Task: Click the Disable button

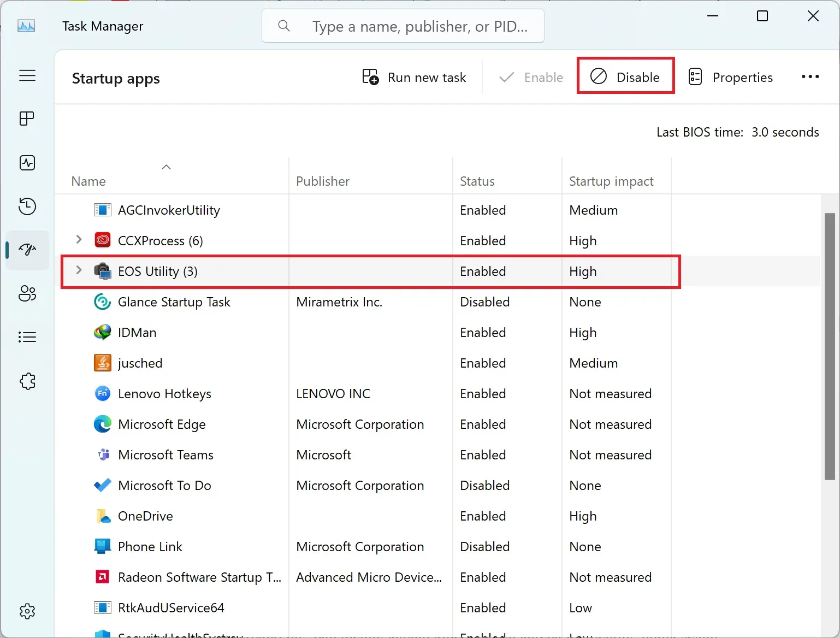Action: [626, 76]
